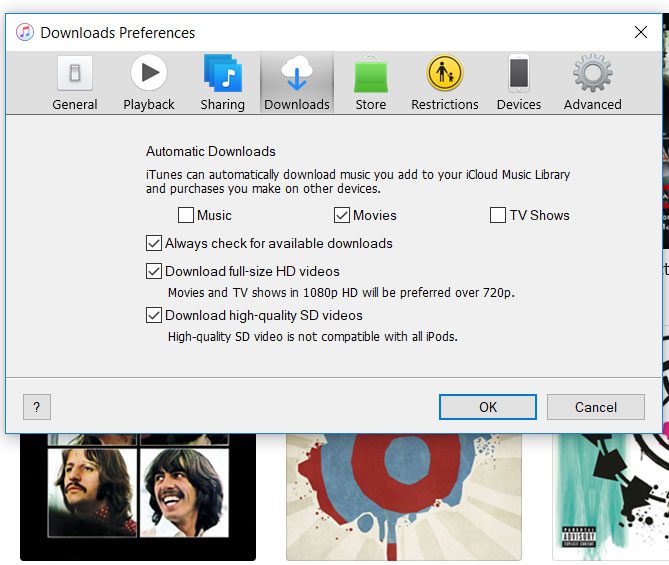Open help with the question mark button
This screenshot has width=669, height=565.
(37, 407)
